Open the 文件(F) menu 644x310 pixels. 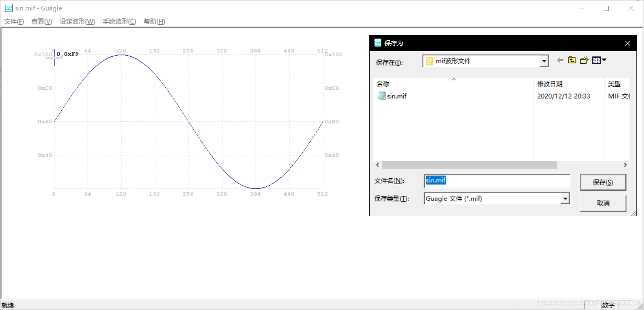(x=14, y=21)
